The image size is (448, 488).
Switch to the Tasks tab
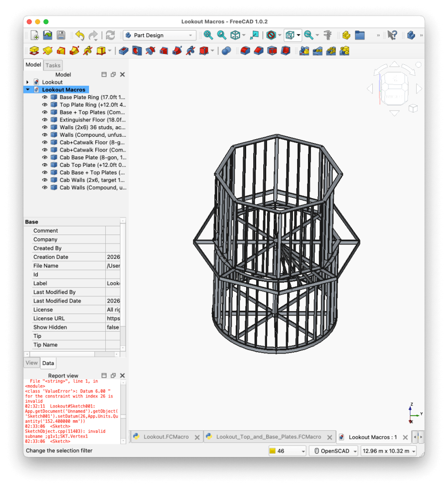(x=53, y=65)
